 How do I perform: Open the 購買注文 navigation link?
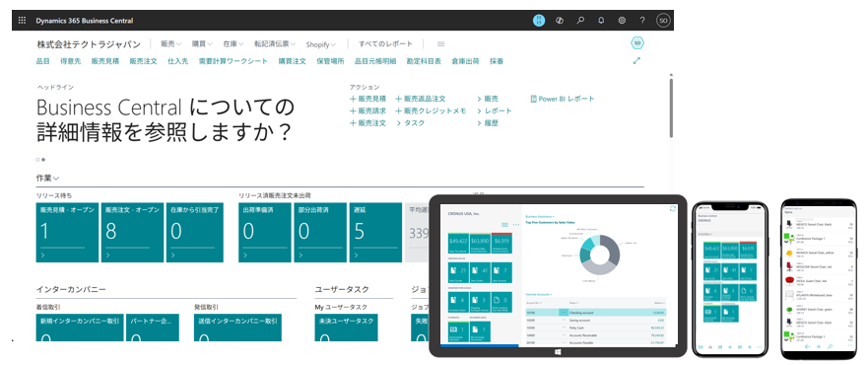[293, 61]
